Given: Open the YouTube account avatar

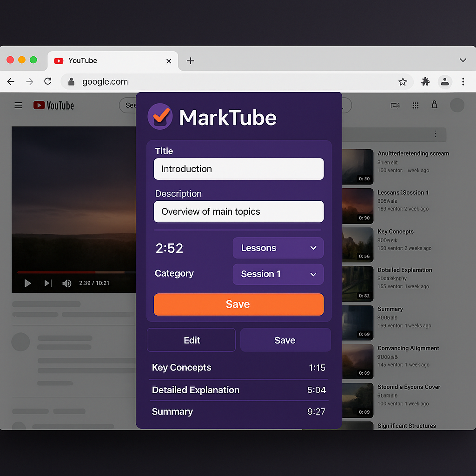Looking at the screenshot, I should click(x=457, y=105).
